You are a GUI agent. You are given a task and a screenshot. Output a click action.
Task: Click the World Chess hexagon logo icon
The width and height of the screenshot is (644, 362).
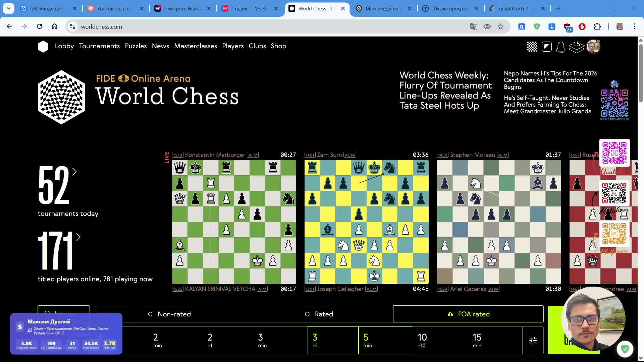(43, 46)
